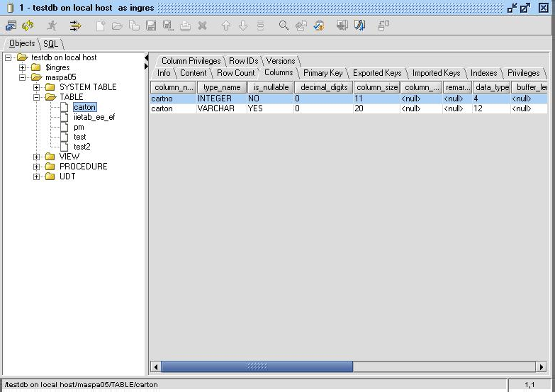Expand the VIEW folder node
The width and height of the screenshot is (555, 392).
tap(36, 157)
